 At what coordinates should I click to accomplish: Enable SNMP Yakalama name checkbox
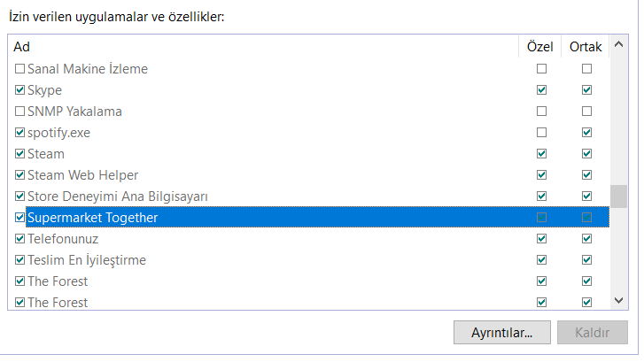pos(20,112)
